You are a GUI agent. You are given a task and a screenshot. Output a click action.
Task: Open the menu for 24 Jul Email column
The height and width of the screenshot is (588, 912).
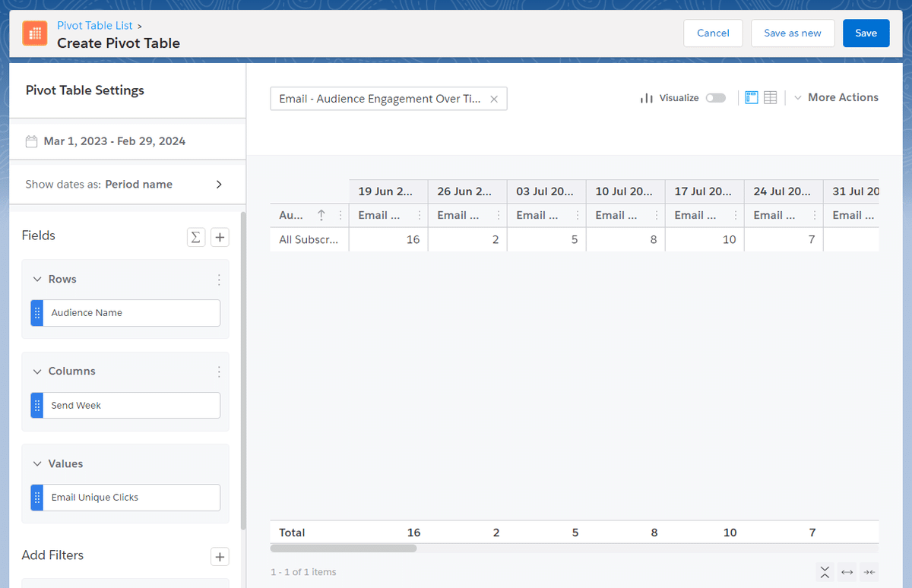[814, 215]
